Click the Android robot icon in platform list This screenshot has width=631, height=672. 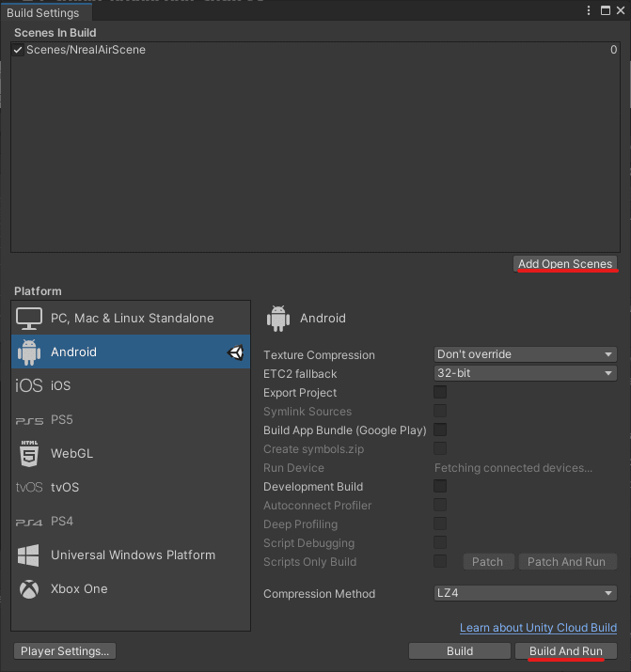click(x=29, y=352)
